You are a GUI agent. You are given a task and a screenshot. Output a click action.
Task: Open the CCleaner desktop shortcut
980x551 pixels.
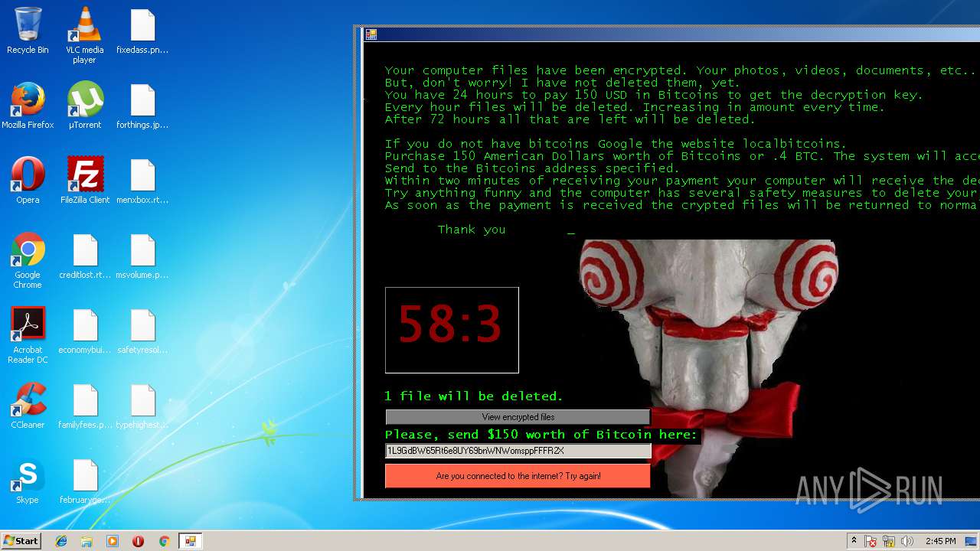28,406
